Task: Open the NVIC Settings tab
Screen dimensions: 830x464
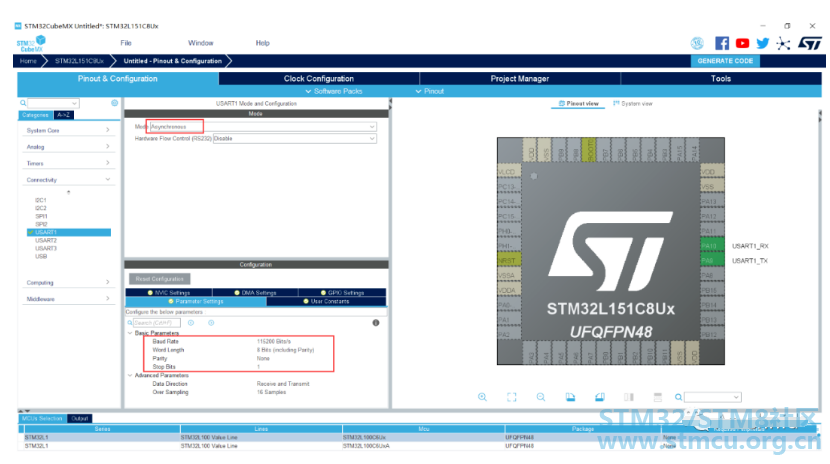Action: (x=169, y=293)
